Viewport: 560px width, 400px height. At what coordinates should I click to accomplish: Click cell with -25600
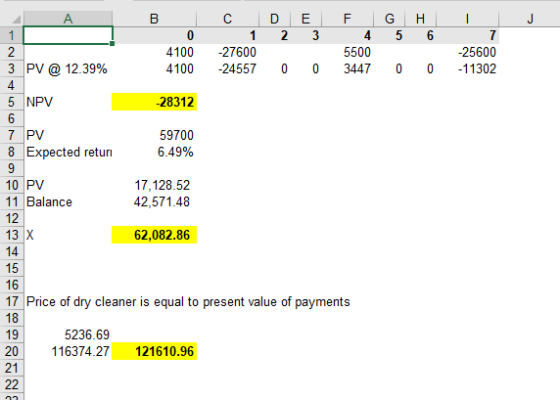(x=467, y=52)
